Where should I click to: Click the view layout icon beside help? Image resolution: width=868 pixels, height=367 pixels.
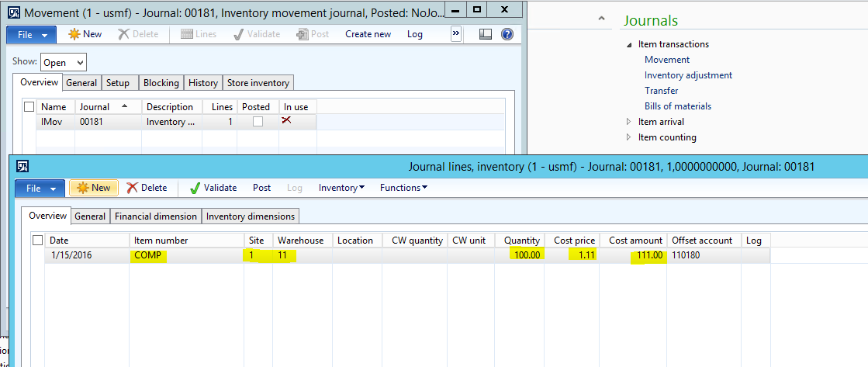pyautogui.click(x=486, y=34)
